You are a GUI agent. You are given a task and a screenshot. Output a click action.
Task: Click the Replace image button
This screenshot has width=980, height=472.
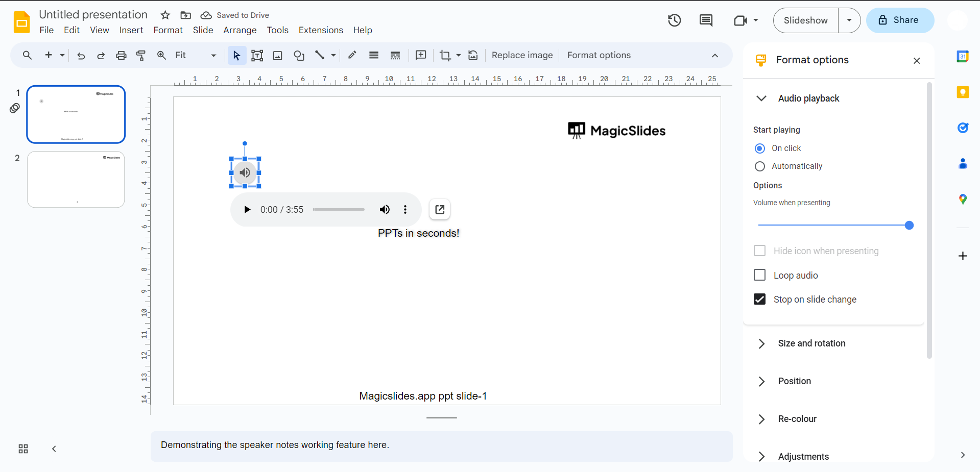click(522, 56)
